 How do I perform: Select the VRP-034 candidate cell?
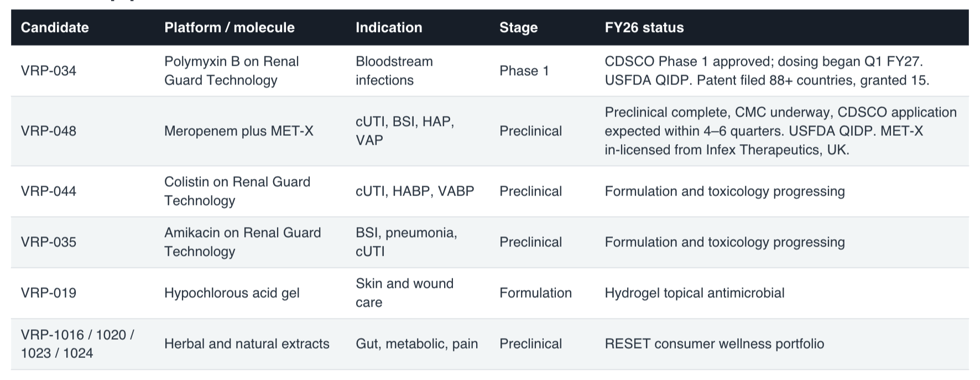pos(49,71)
